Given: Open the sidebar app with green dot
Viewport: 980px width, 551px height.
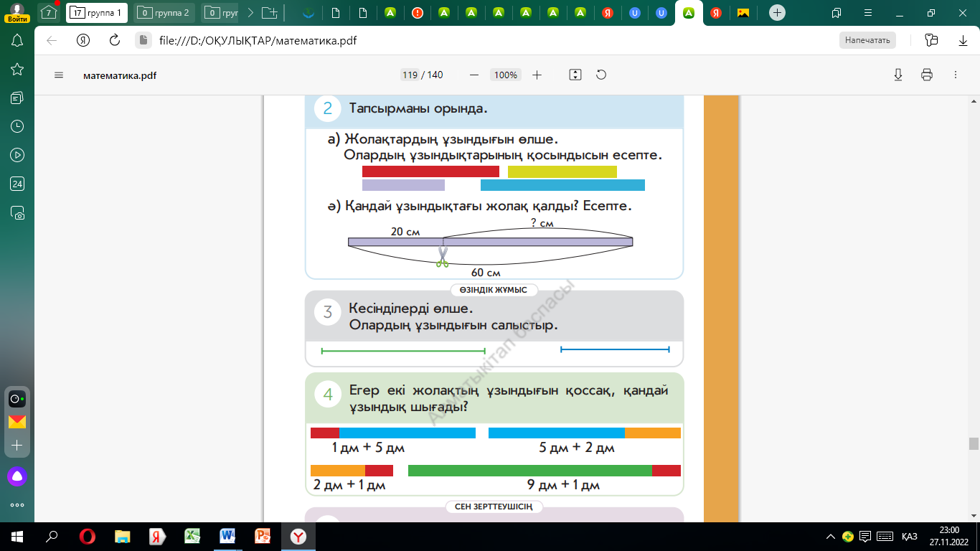Looking at the screenshot, I should click(17, 399).
